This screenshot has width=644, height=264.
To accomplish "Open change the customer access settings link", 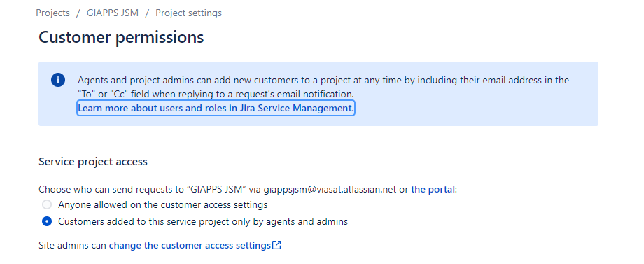I will pyautogui.click(x=190, y=246).
